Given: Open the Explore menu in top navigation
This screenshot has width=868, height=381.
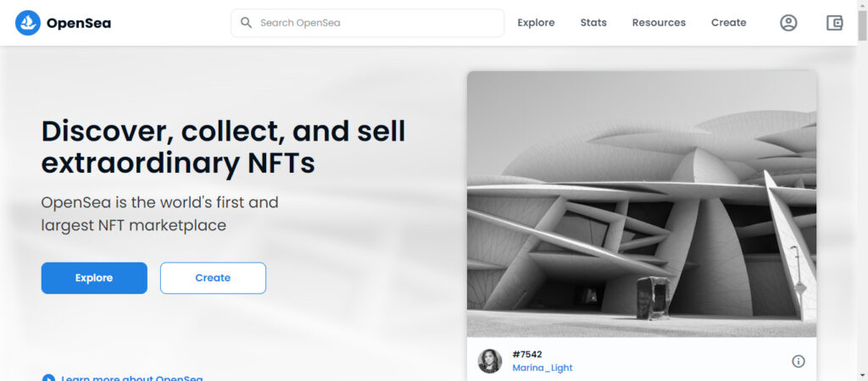Looking at the screenshot, I should pos(536,23).
